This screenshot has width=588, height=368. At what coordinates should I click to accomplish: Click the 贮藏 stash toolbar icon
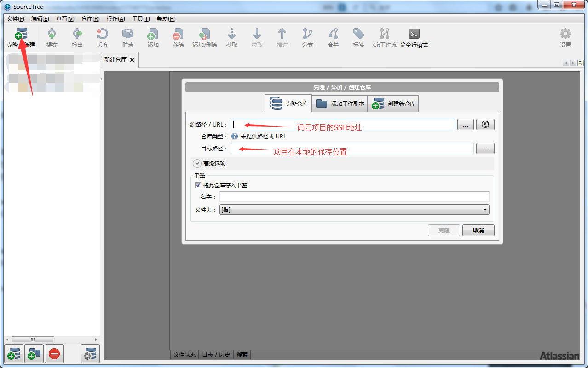(x=128, y=34)
